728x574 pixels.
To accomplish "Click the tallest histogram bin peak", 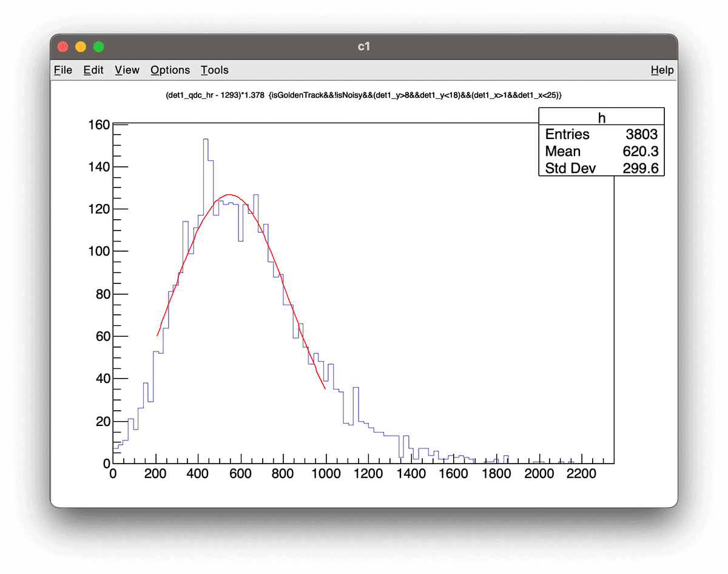I will click(206, 140).
